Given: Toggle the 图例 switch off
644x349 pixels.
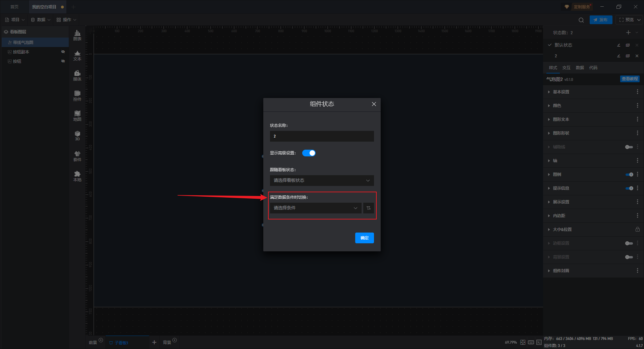Looking at the screenshot, I should point(629,174).
